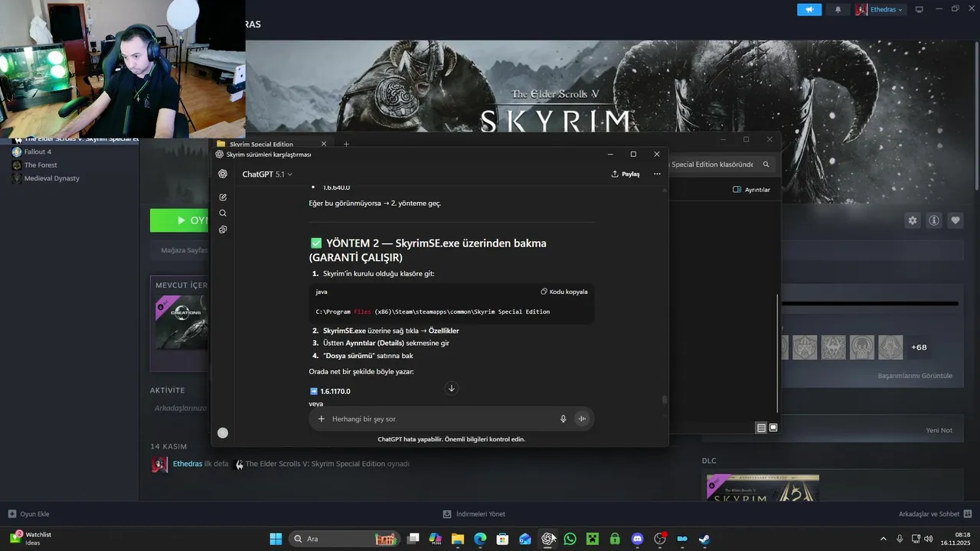The width and height of the screenshot is (980, 551).
Task: Jump to bottom with down-arrow button
Action: coord(451,389)
